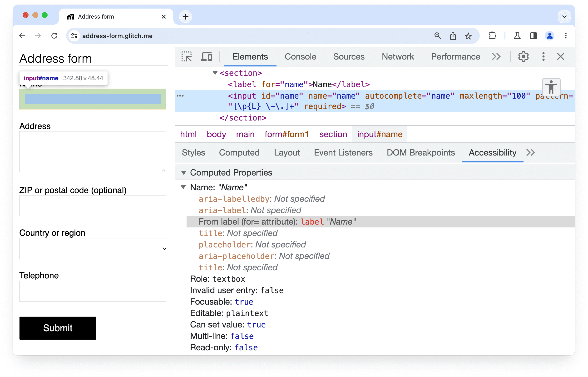Switch to the Accessibility tab
588x377 pixels.
click(x=492, y=153)
